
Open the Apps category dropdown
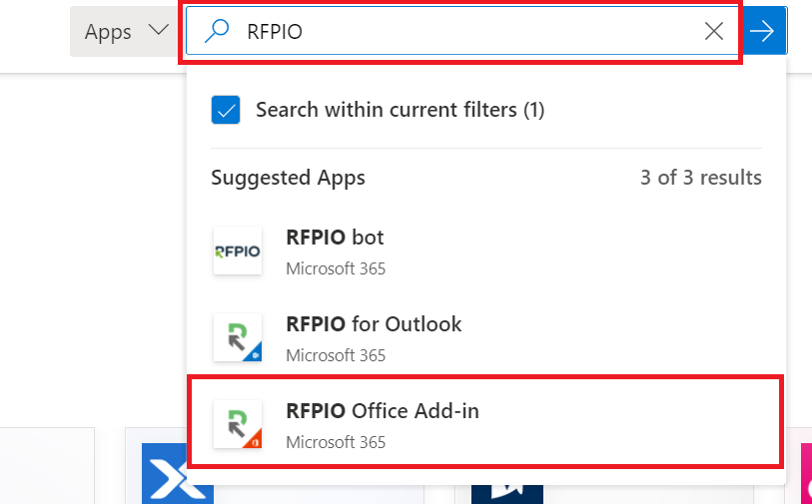124,31
